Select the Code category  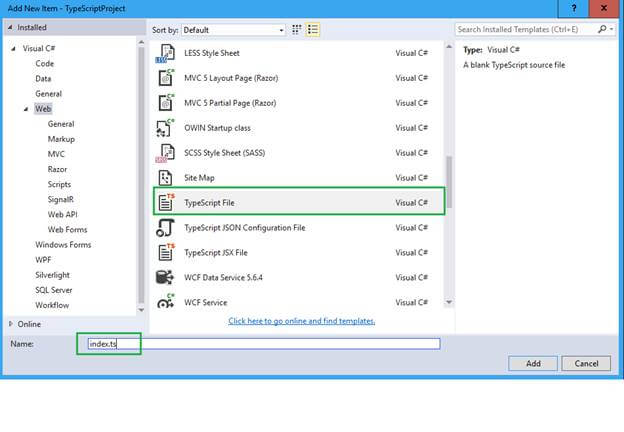tap(45, 64)
